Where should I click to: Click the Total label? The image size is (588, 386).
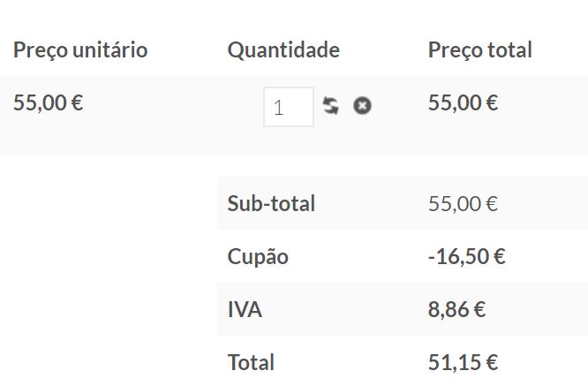coord(251,362)
